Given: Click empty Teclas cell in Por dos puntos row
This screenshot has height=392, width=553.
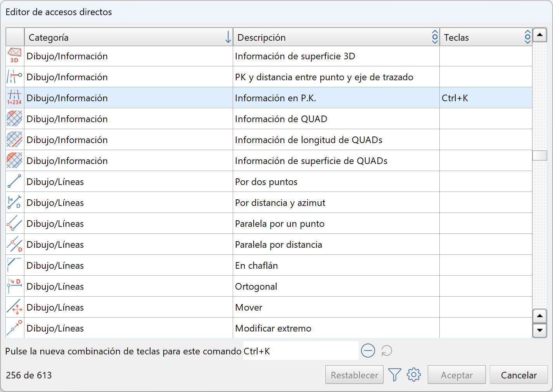Looking at the screenshot, I should [486, 181].
